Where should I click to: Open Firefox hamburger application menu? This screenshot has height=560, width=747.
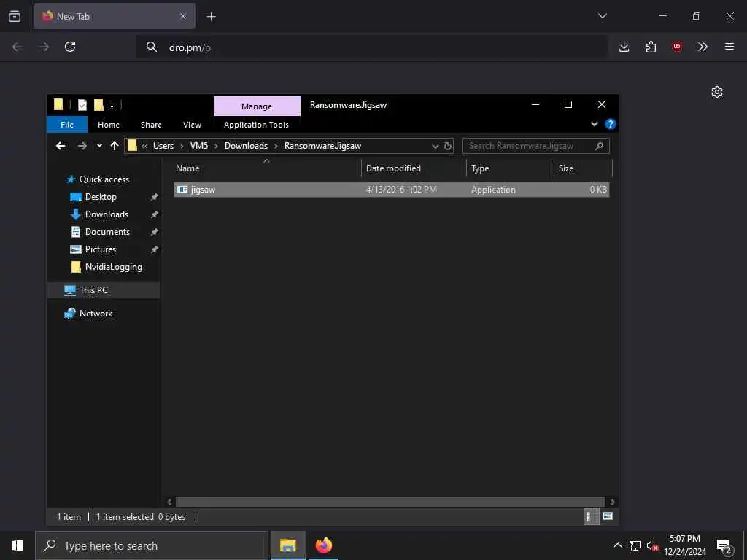coord(729,47)
